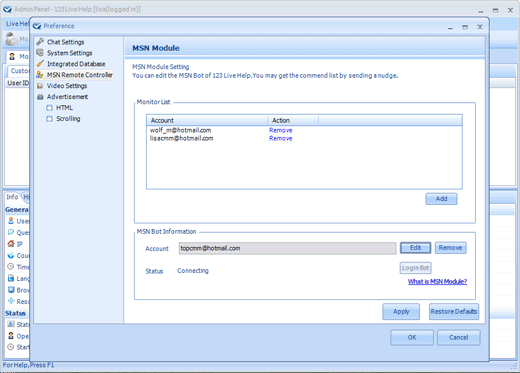Click the IP house icon in Admin Panel

pyautogui.click(x=11, y=243)
